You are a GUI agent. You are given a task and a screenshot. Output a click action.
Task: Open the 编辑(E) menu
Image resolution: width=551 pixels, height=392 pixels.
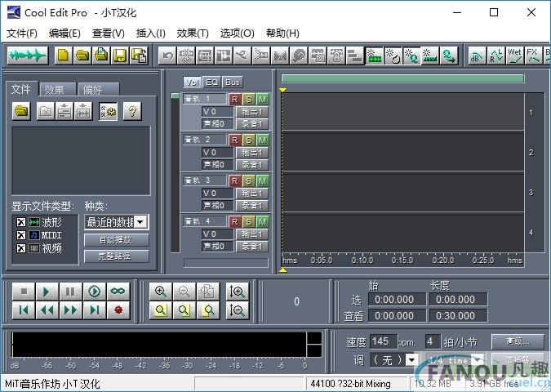click(64, 33)
